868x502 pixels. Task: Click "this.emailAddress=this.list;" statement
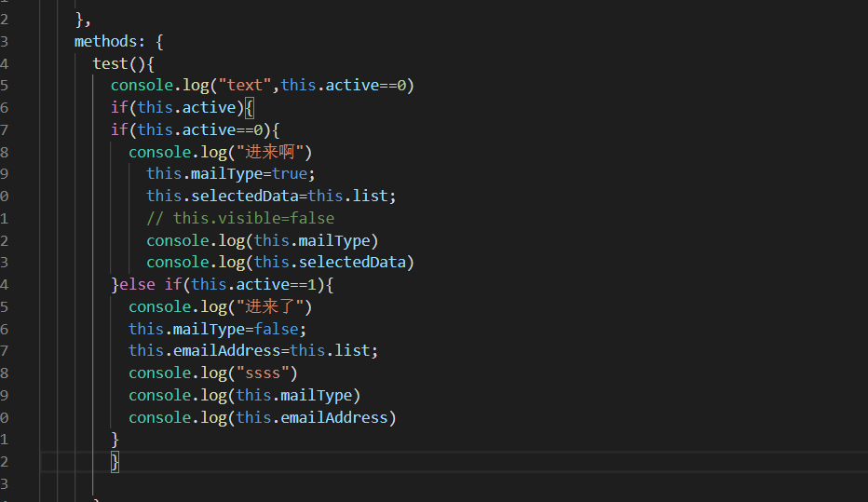point(253,351)
